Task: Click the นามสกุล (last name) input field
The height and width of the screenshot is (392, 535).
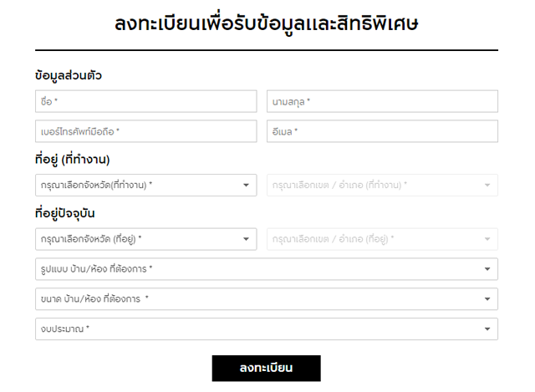Action: point(382,101)
